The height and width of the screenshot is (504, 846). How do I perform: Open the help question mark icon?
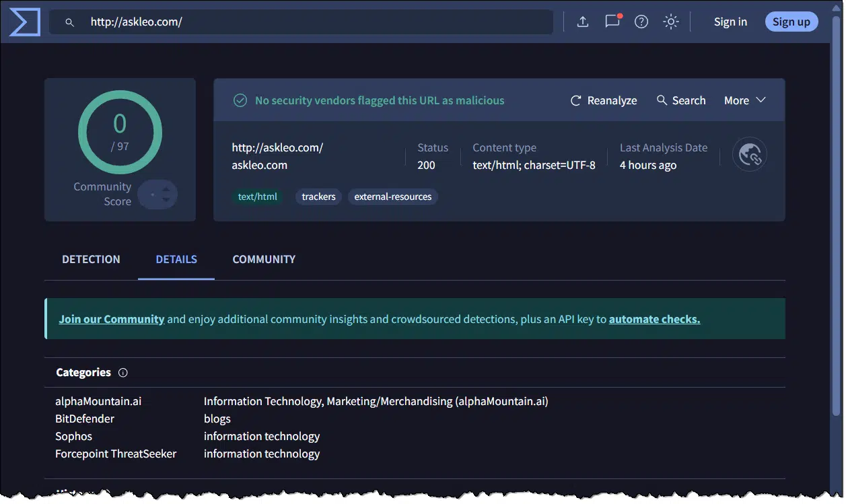pos(641,22)
